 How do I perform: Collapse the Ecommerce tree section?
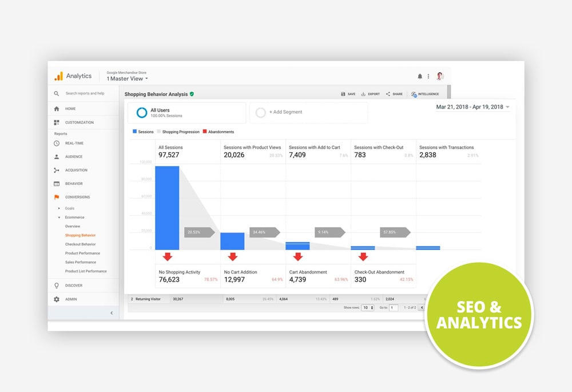point(59,217)
